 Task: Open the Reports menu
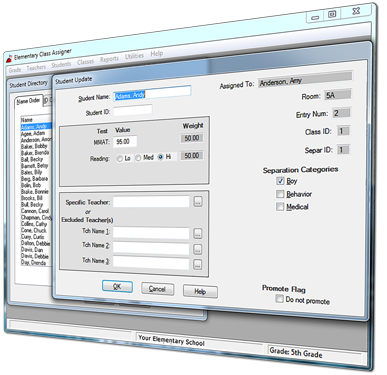[x=109, y=59]
